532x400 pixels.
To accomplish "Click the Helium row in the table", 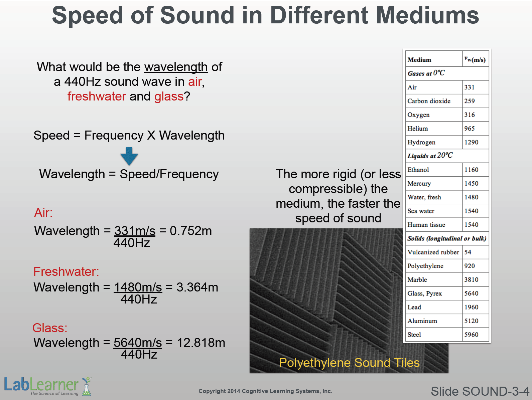I will (447, 129).
